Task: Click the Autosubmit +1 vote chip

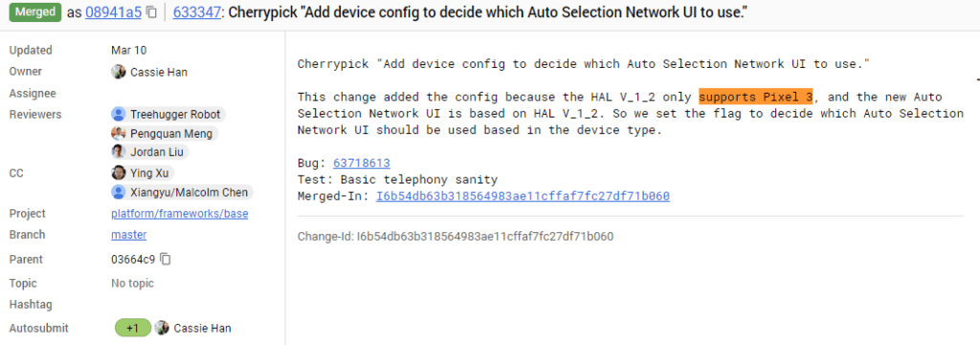Action: (x=133, y=328)
